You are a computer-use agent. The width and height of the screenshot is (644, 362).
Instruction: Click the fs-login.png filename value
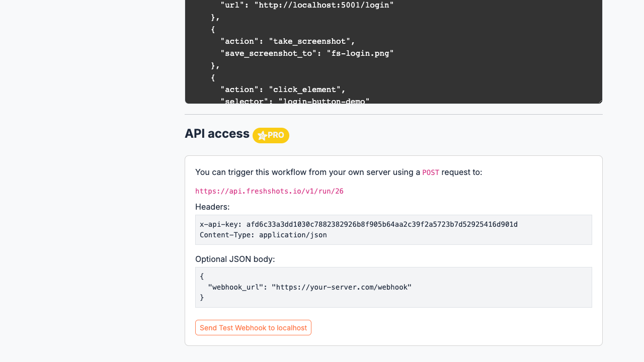(x=360, y=53)
